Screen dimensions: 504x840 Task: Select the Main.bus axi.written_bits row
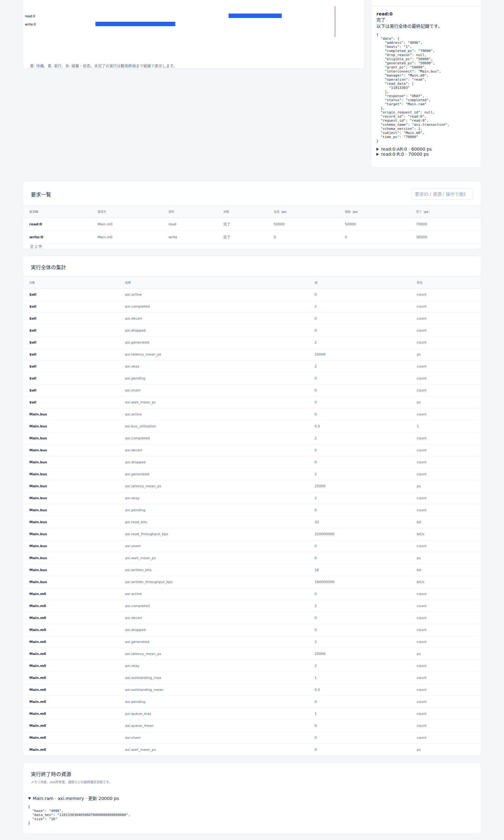click(x=252, y=570)
